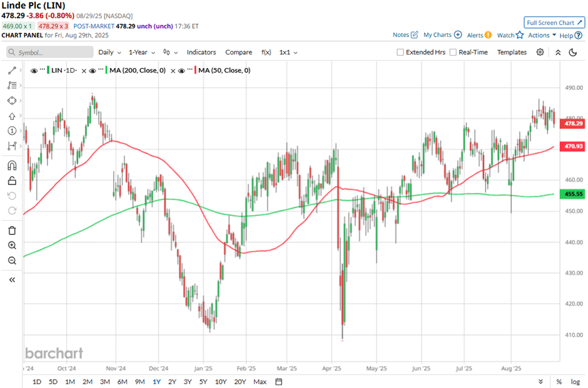Zoom out with the magnifier minus
This screenshot has height=388, width=588.
(12, 261)
